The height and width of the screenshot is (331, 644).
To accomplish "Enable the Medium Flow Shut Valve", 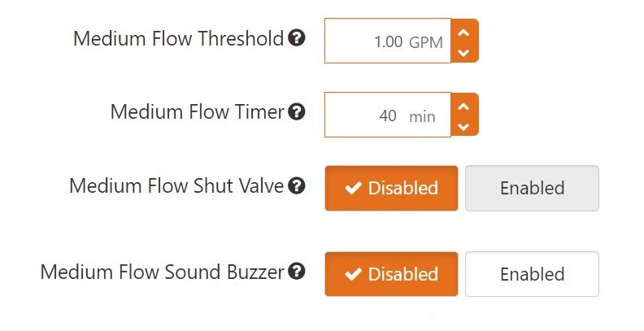I will point(532,188).
